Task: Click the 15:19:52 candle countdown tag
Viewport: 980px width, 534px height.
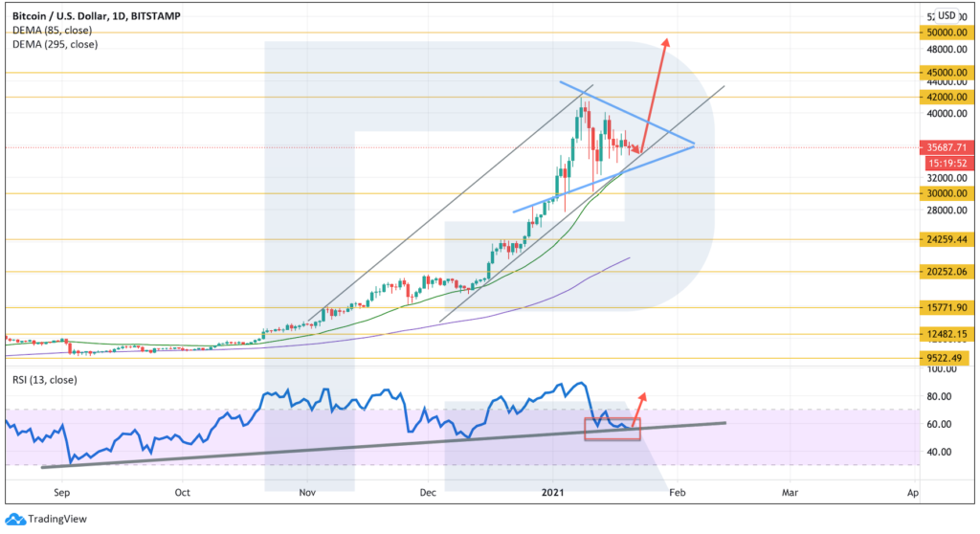Action: point(943,163)
